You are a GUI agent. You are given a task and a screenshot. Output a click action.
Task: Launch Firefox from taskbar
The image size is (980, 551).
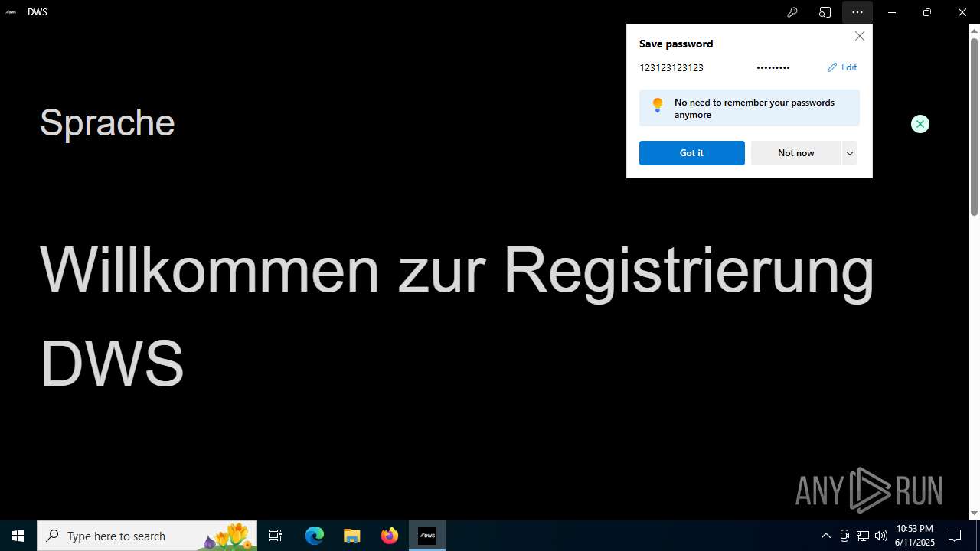pos(390,536)
